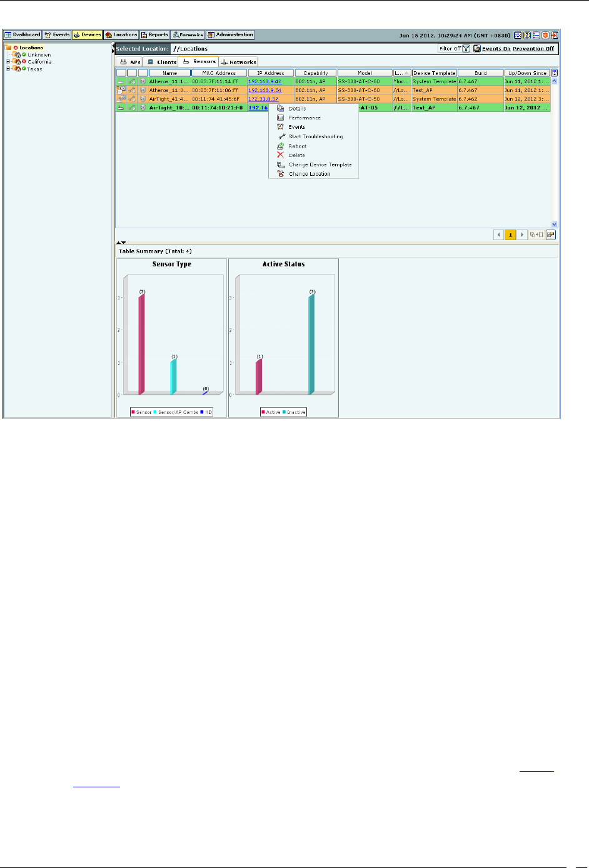Click the export icon at right end of pager

[551, 235]
